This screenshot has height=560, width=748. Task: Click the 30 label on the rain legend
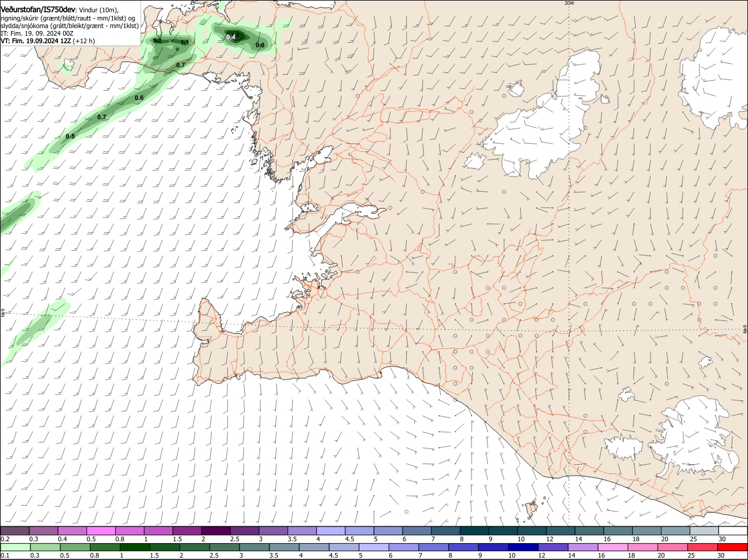721,555
